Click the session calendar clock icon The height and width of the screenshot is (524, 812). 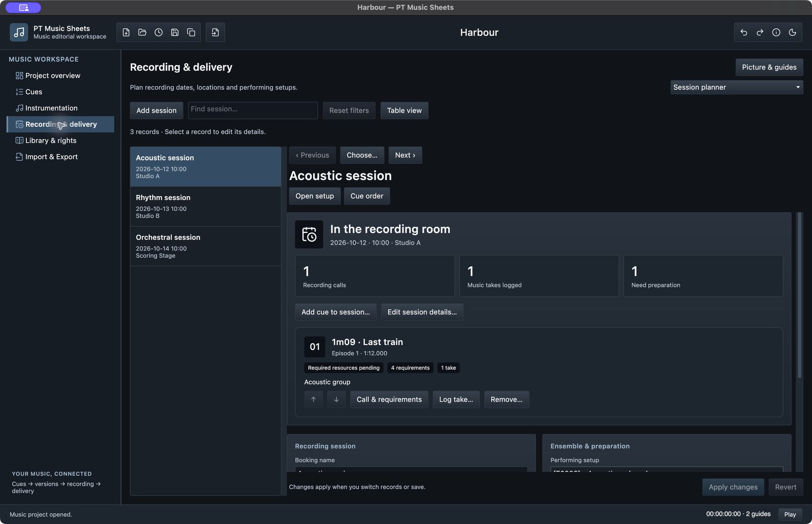click(x=309, y=234)
